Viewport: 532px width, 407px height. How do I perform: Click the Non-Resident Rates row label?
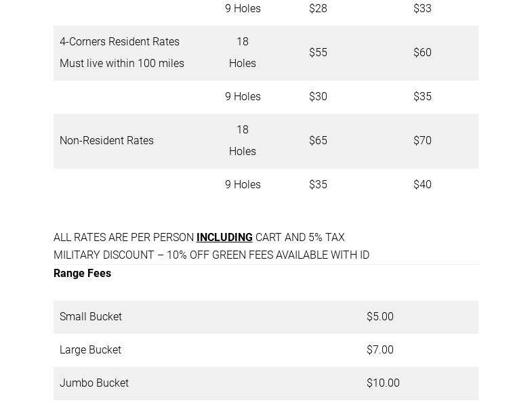106,141
